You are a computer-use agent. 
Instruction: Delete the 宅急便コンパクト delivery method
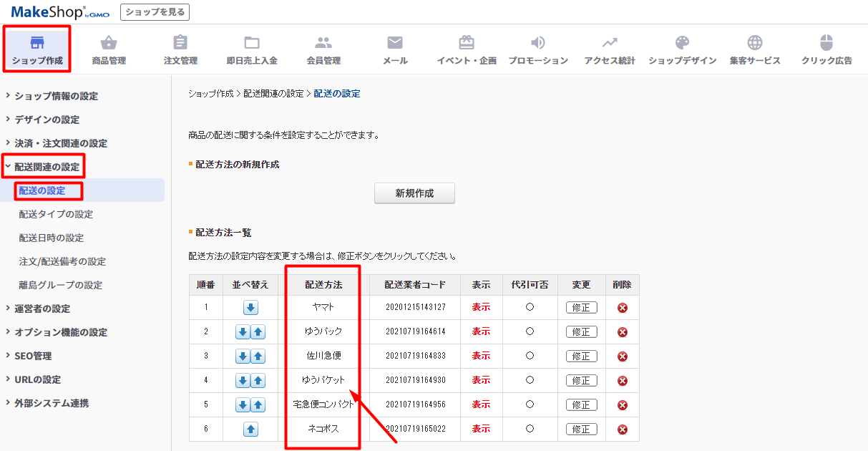pyautogui.click(x=623, y=404)
